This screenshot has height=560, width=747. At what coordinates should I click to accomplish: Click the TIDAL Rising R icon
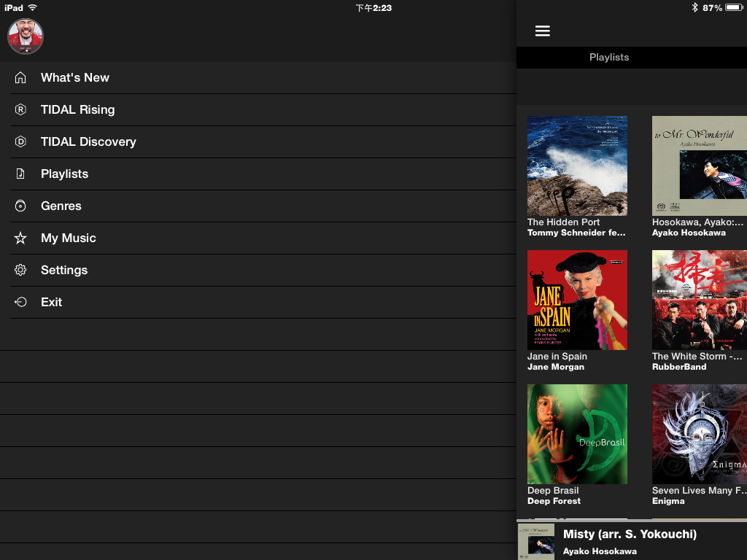[x=20, y=110]
